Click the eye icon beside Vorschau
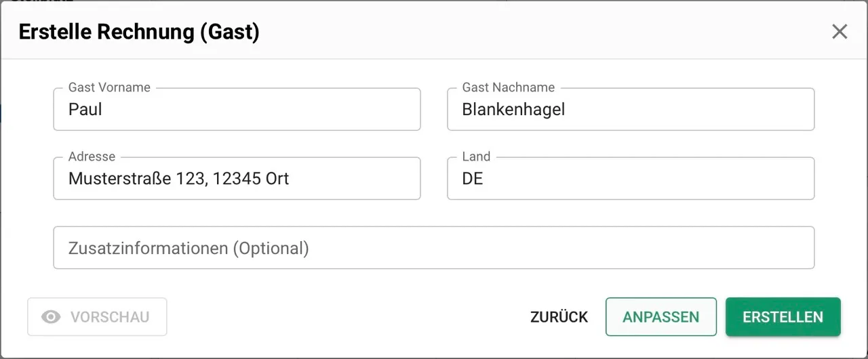868x359 pixels. click(51, 317)
